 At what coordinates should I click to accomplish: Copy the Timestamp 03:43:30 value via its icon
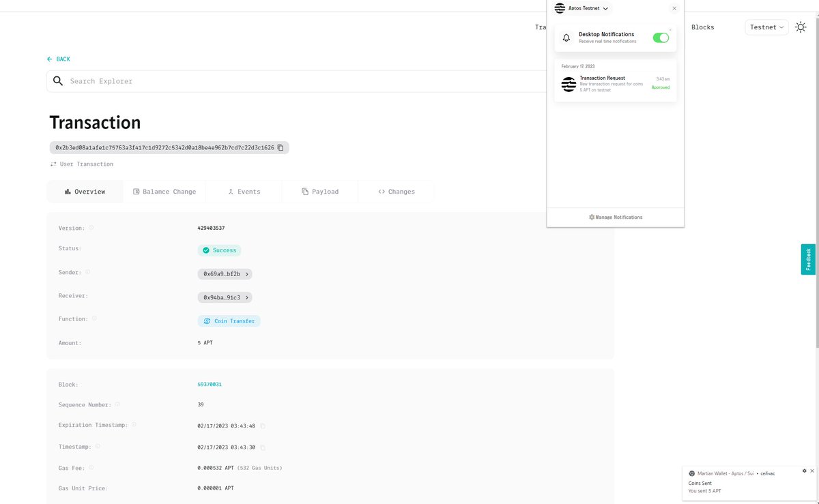263,448
